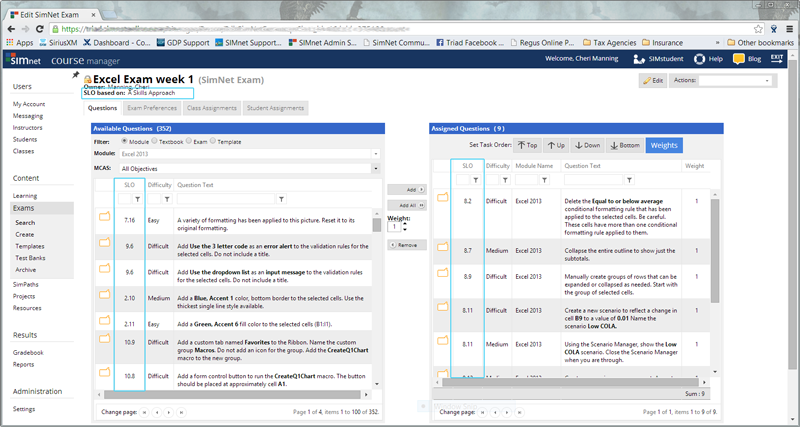
Task: Open folder icon for assigned SLO 8.7 question
Action: pos(442,247)
